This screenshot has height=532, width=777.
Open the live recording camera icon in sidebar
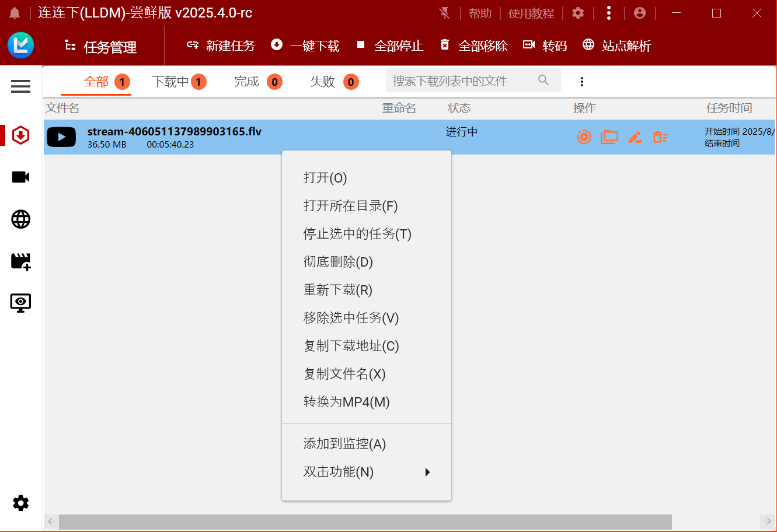tap(20, 177)
